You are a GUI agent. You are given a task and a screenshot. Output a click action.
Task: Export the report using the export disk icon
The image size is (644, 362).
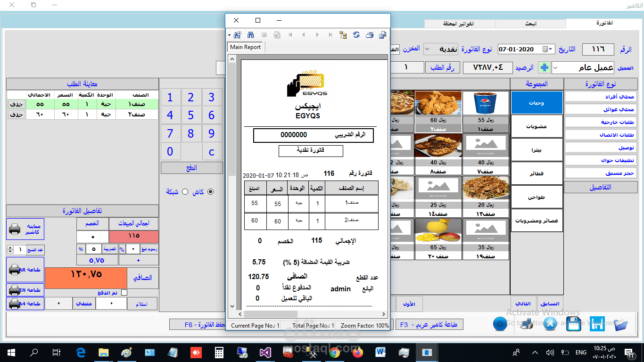tap(383, 35)
